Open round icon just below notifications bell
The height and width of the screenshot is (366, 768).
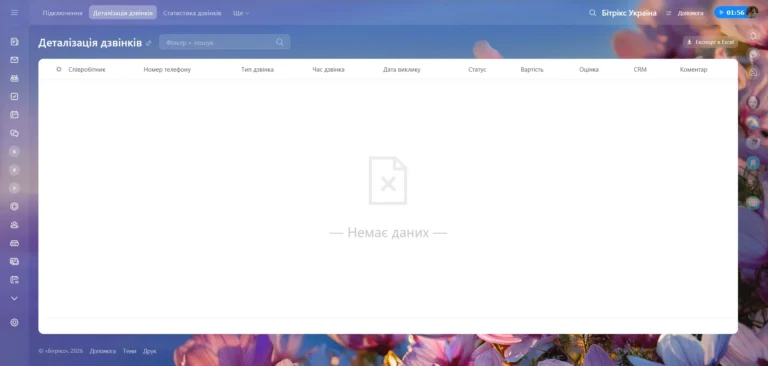pyautogui.click(x=753, y=54)
